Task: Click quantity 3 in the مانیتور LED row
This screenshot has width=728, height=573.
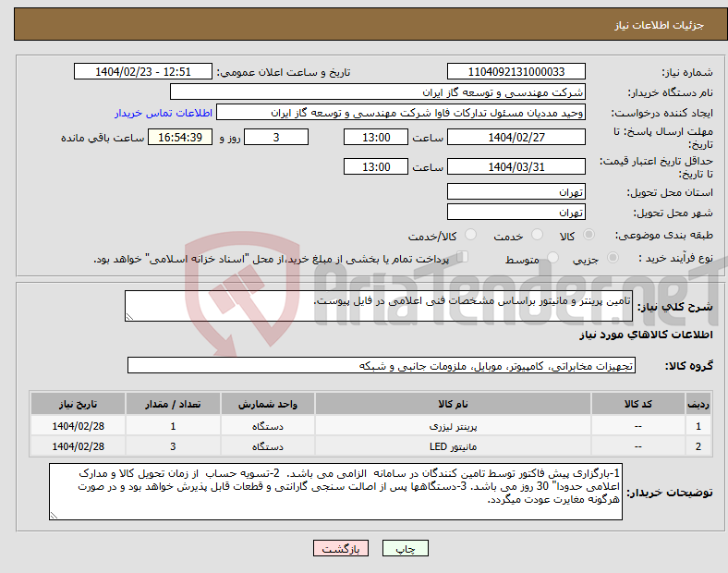Action: [173, 446]
